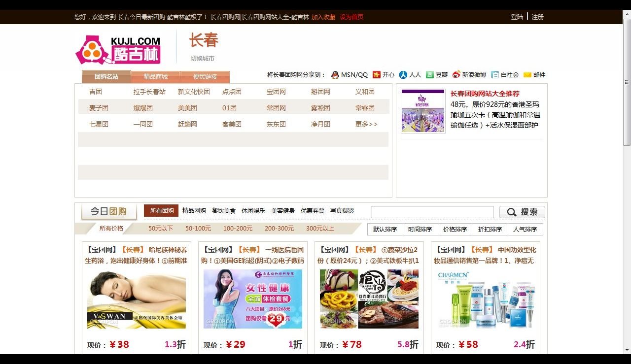The image size is (631, 364).
Task: Click the 开心网 share icon
Action: coord(376,74)
